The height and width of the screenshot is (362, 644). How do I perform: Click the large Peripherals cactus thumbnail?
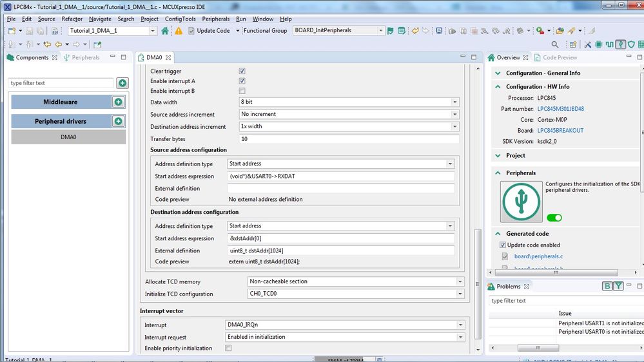tap(521, 202)
